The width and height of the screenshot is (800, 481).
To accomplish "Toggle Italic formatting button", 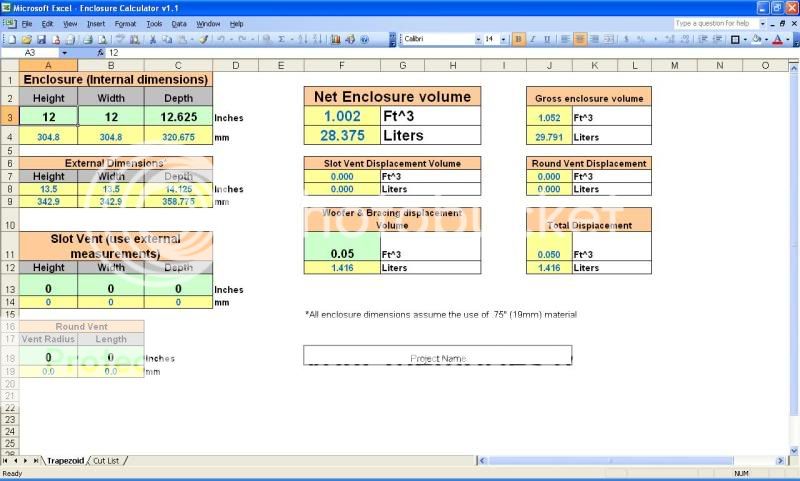I will (534, 39).
